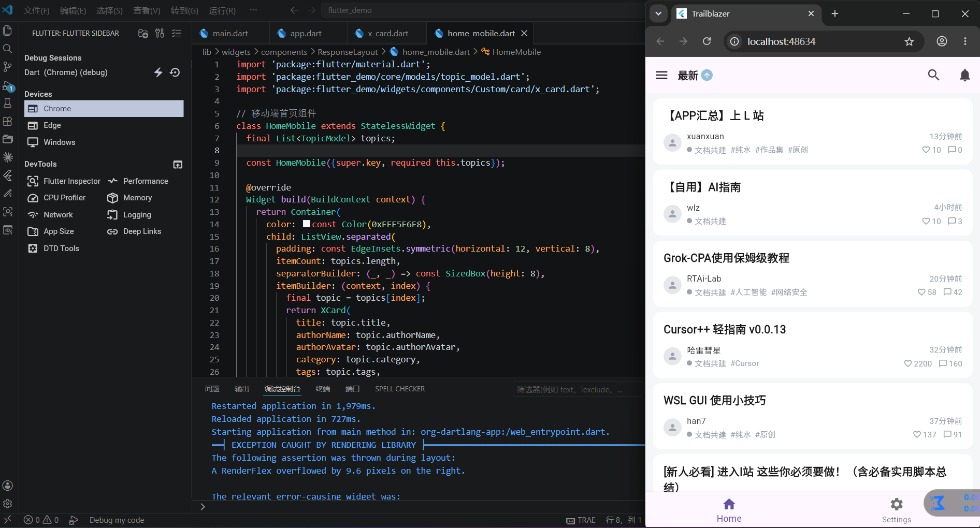The width and height of the screenshot is (980, 528).
Task: Click the ResponseLayout breadcrumb segment
Action: click(348, 52)
